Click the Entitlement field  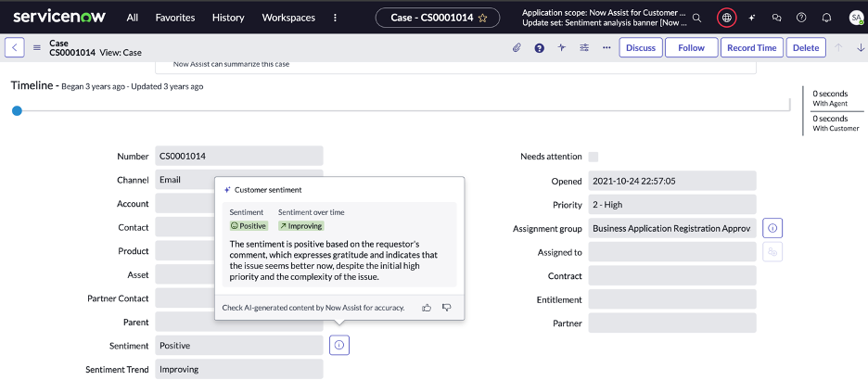coord(672,299)
